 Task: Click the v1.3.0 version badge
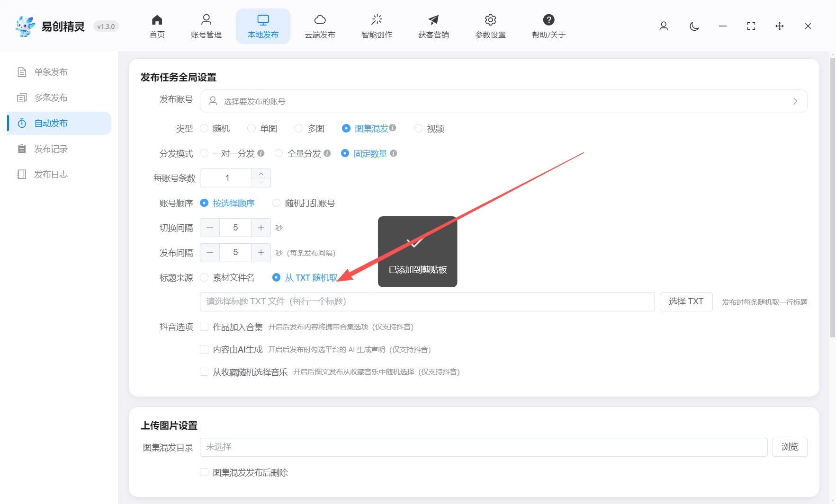point(106,27)
